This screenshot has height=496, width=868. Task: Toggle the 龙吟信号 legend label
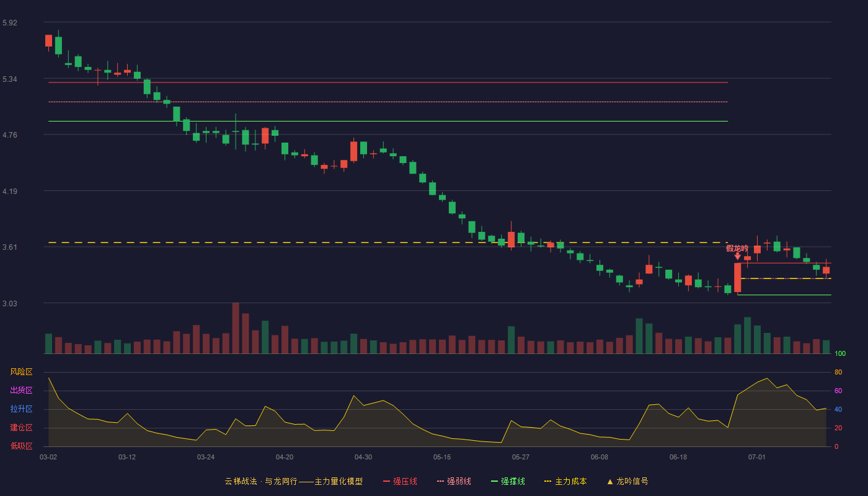[632, 481]
